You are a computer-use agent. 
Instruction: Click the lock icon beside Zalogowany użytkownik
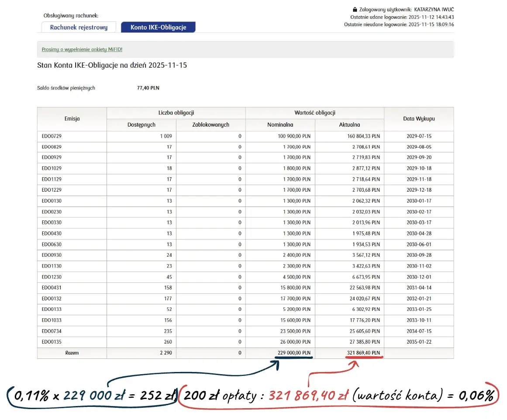point(355,10)
